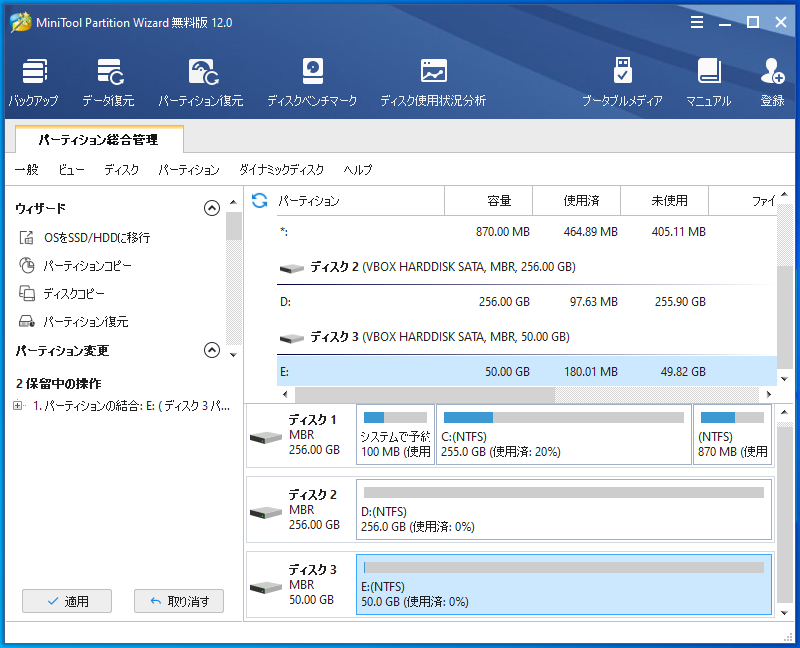Sort by パーティション column header
The height and width of the screenshot is (648, 800).
coord(360,201)
